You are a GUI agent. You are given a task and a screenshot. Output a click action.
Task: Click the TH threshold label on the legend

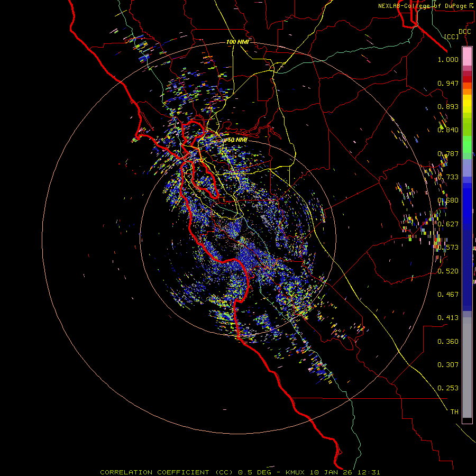tap(454, 412)
